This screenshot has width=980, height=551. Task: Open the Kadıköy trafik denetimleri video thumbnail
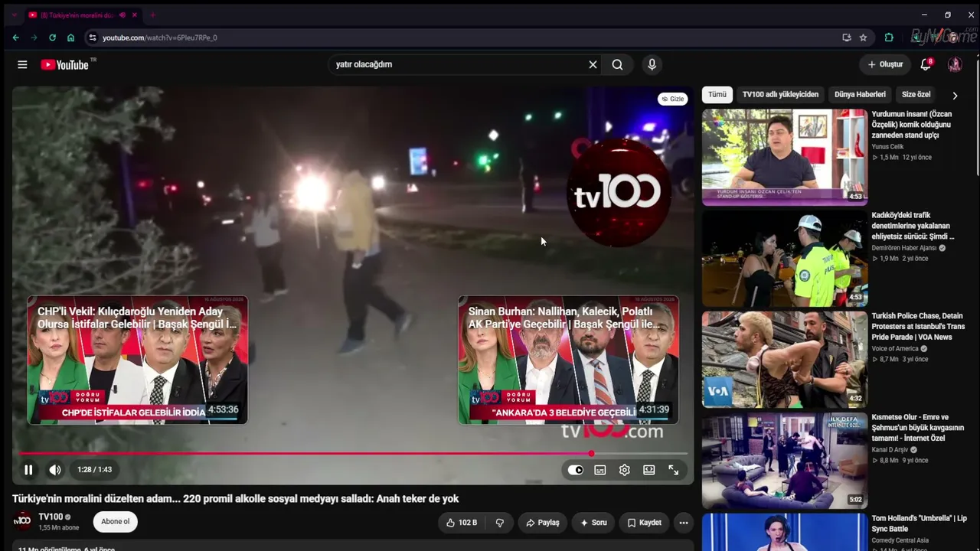785,259
